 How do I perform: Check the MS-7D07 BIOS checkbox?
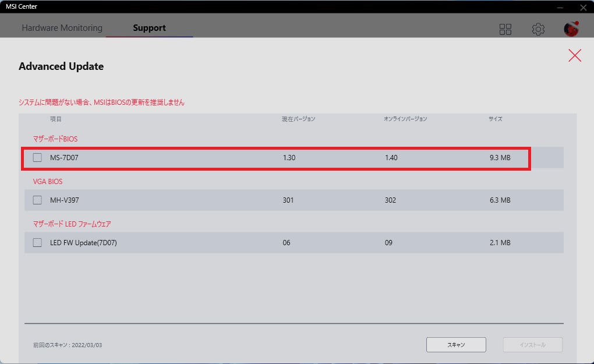click(37, 158)
